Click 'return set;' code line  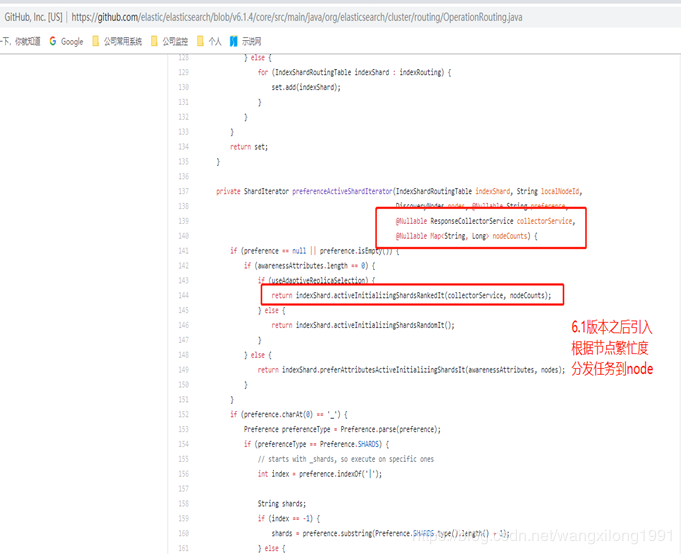pos(249,147)
